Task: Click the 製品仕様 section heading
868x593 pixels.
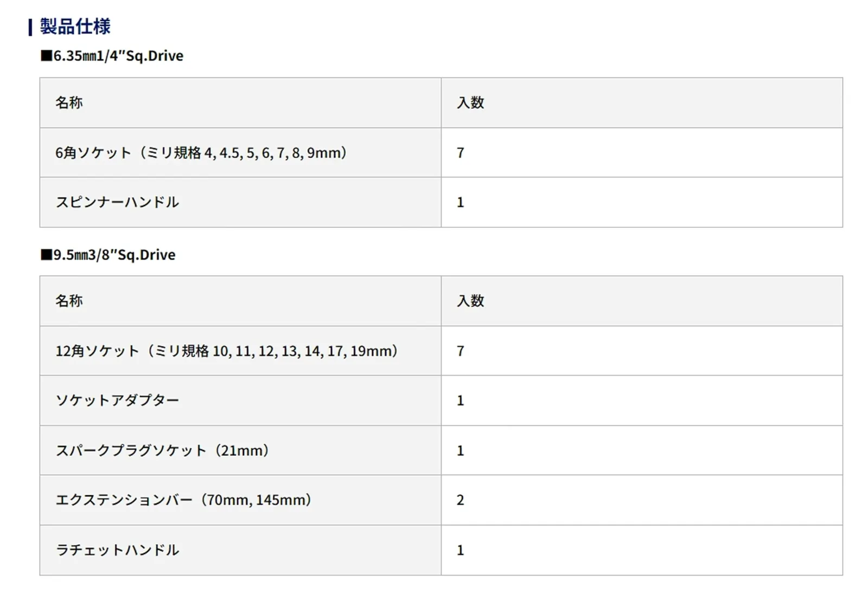Action: [75, 27]
